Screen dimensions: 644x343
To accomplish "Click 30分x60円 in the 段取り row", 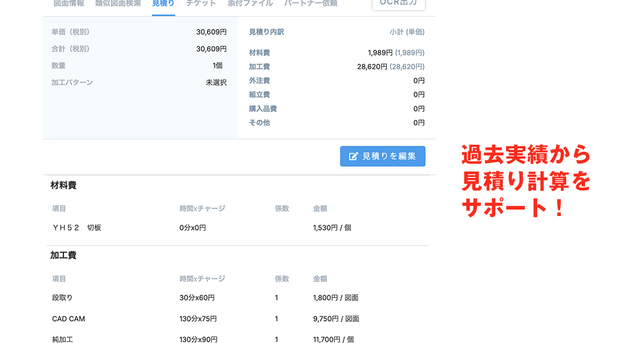I will click(x=197, y=297).
